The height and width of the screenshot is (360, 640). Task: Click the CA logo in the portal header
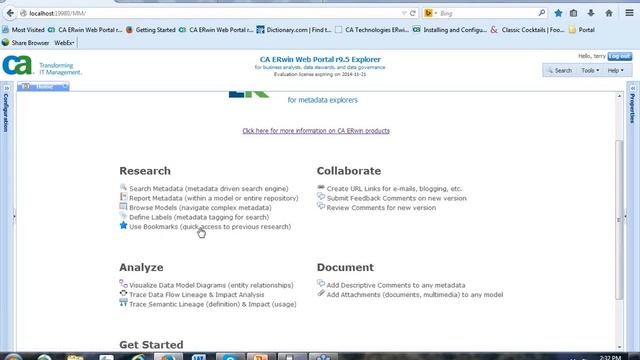click(x=17, y=65)
